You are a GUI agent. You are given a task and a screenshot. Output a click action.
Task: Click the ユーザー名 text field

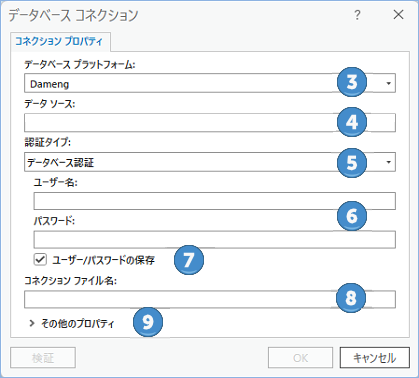point(215,201)
